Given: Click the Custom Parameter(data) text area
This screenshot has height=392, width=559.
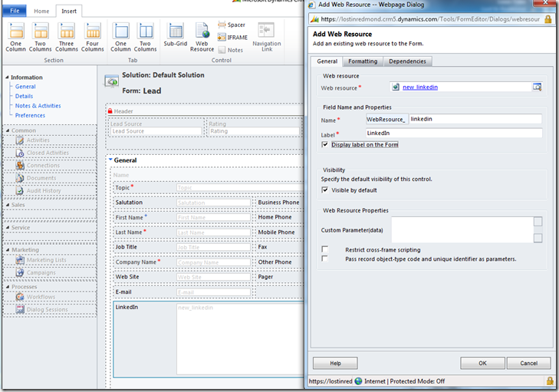Looking at the screenshot, I should pos(462,229).
